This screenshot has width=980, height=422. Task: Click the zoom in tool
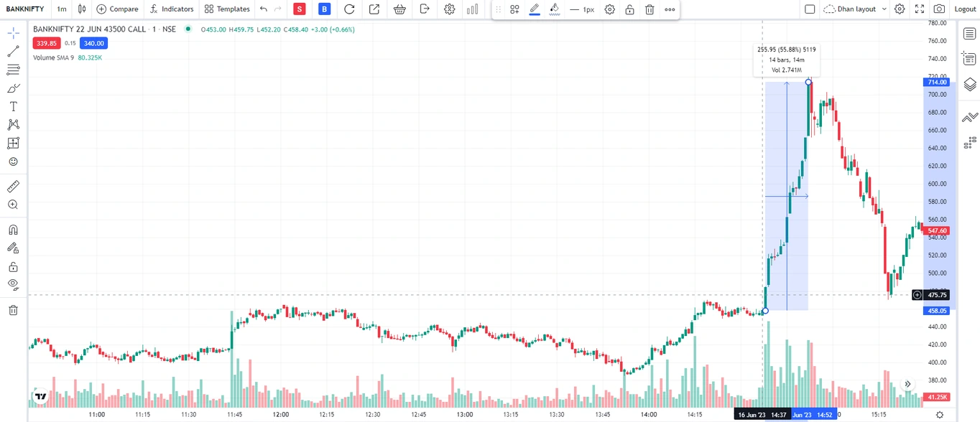pos(13,205)
